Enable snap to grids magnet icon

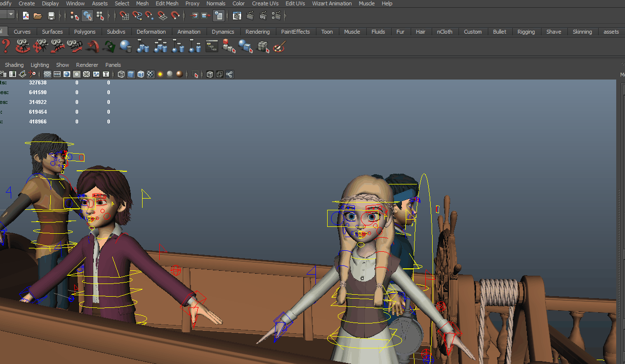click(125, 16)
